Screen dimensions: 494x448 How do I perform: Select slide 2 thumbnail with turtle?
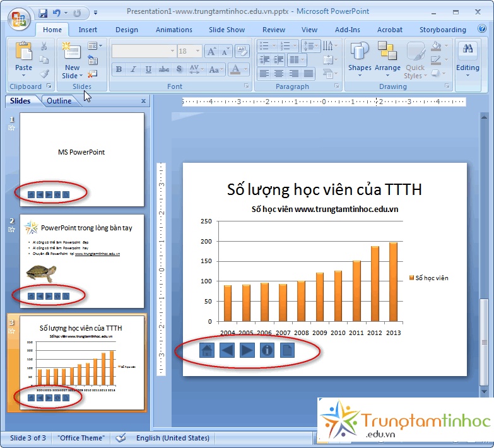coord(82,261)
